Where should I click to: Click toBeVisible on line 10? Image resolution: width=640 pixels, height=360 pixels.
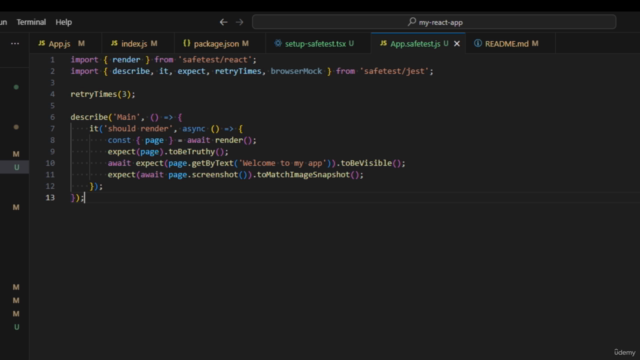coord(366,163)
